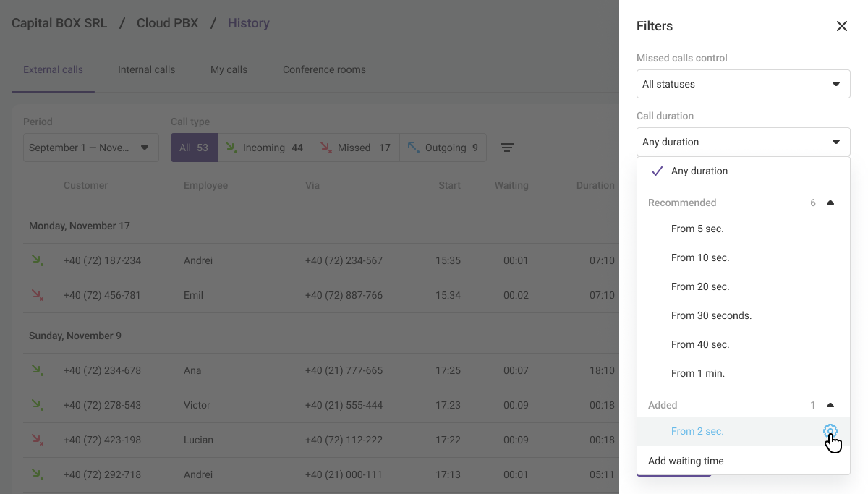Open the Period date dropdown
Screen dimensions: 868x494
90,148
